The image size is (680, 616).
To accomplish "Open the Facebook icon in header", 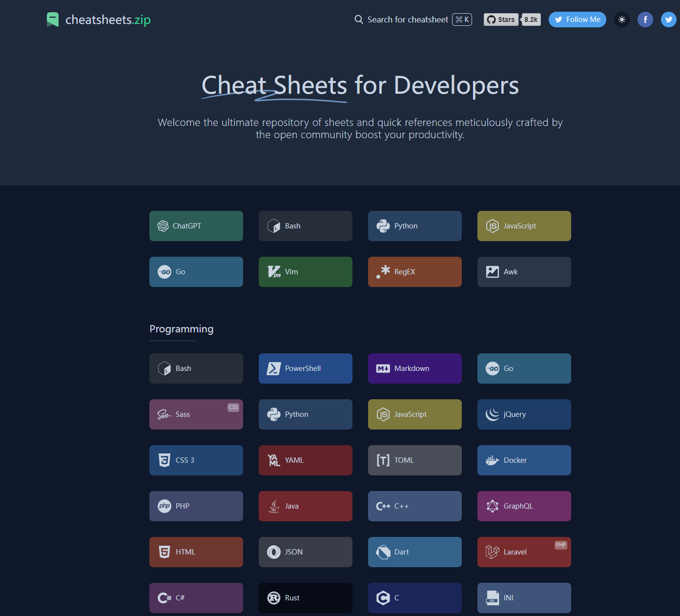I will (x=645, y=20).
